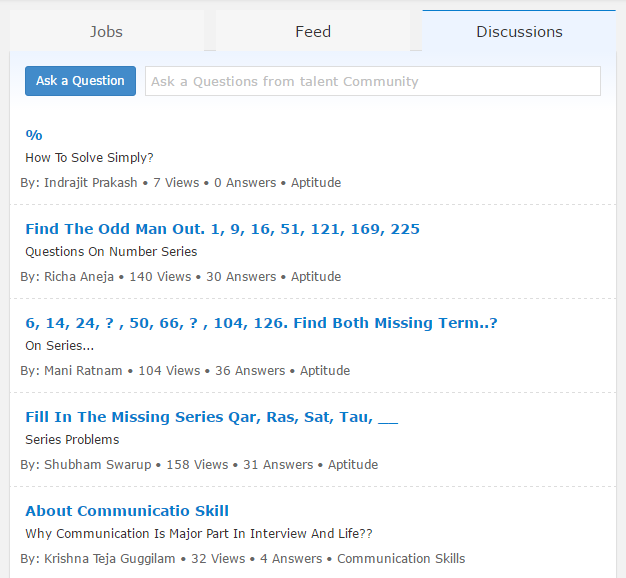Viewport: 626px width, 578px height.
Task: Click Aptitude tag on Shubham Swarup's post
Action: pyautogui.click(x=353, y=465)
